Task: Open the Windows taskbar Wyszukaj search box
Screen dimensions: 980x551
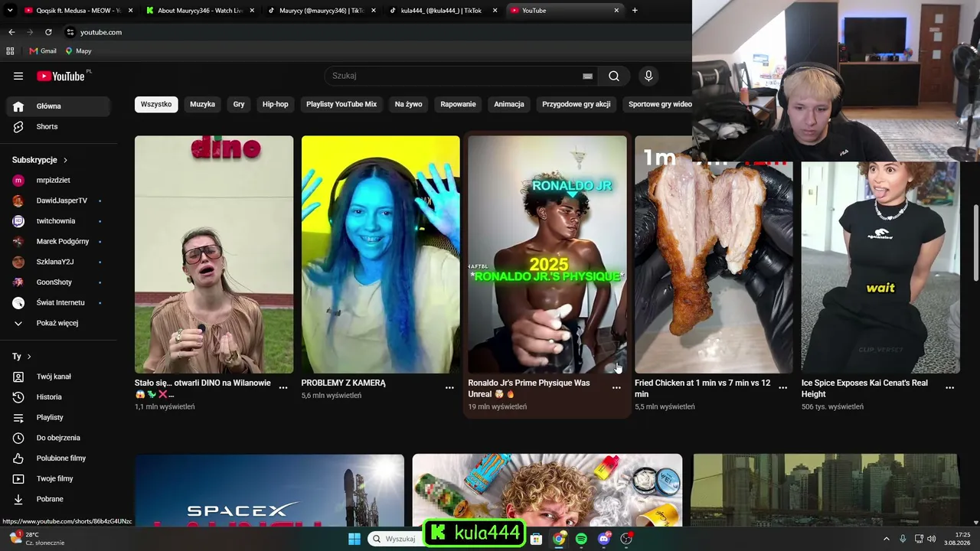Action: coord(396,539)
